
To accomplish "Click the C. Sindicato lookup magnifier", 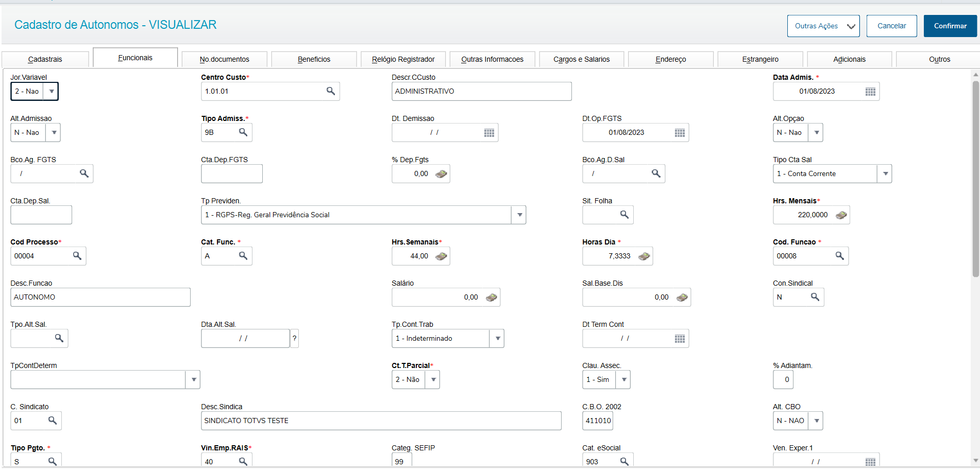I will [x=53, y=421].
